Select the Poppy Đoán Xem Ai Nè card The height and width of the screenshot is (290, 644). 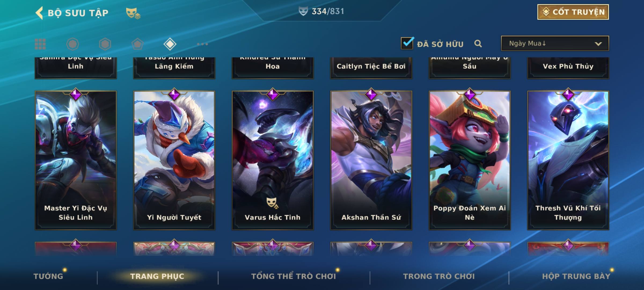click(470, 160)
